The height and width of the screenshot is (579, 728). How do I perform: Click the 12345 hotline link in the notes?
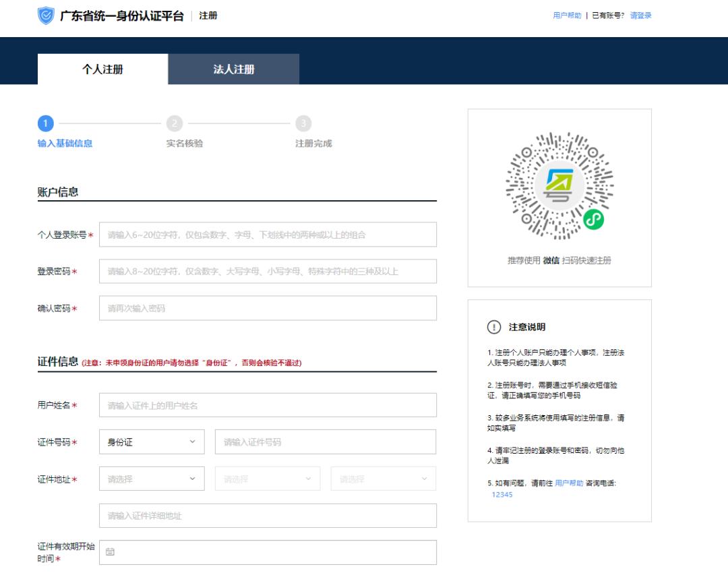tap(503, 494)
